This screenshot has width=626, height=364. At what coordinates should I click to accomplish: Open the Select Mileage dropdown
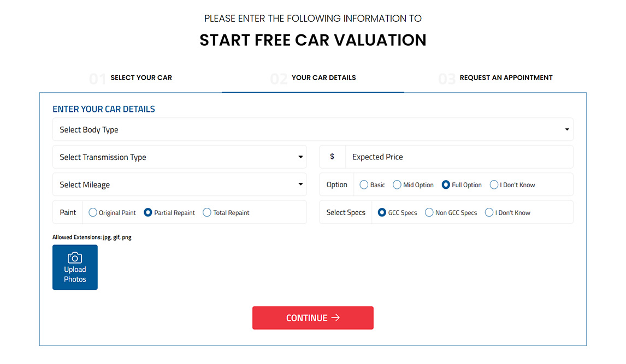180,184
